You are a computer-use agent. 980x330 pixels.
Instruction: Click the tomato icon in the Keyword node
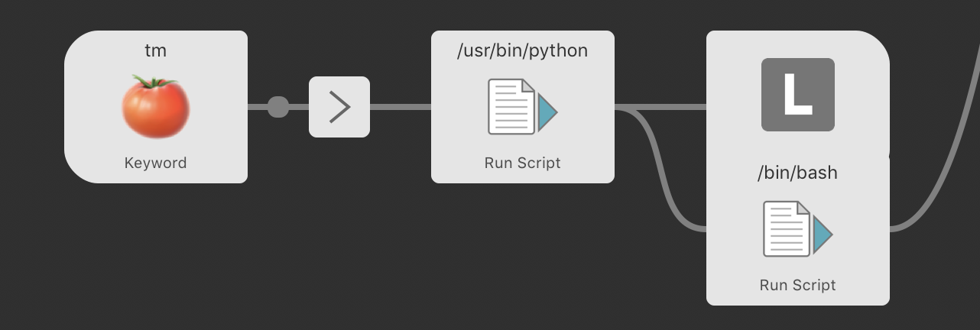(x=156, y=107)
